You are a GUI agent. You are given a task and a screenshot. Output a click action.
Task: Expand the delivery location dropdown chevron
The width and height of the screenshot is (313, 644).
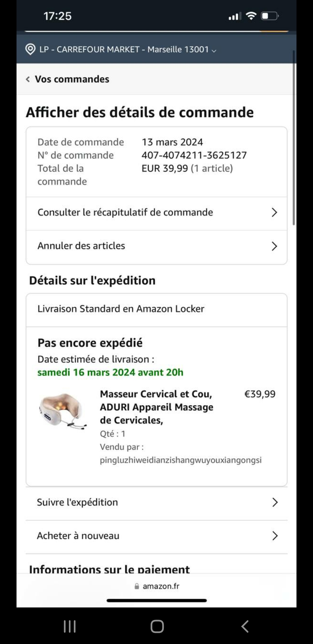click(x=214, y=50)
